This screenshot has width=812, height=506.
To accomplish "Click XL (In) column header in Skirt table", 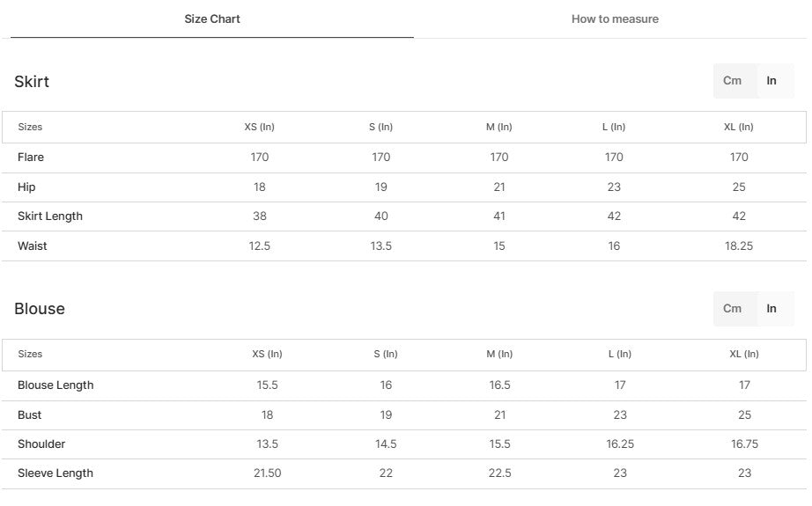I will pyautogui.click(x=739, y=127).
